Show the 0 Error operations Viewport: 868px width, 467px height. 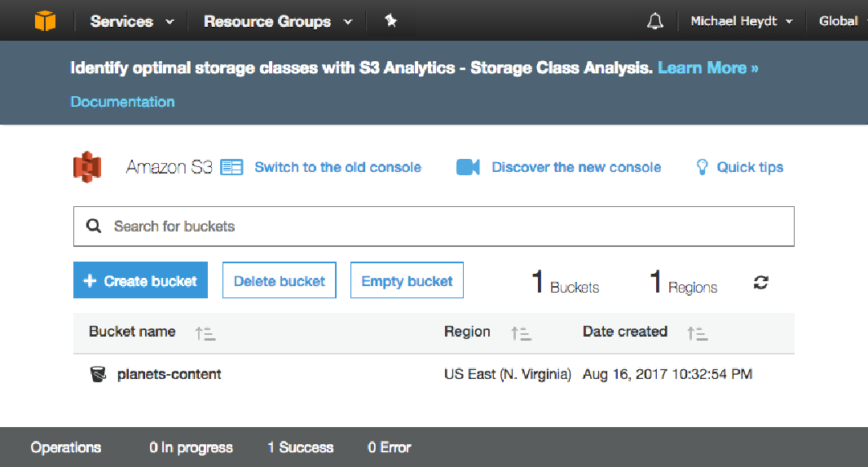click(389, 447)
